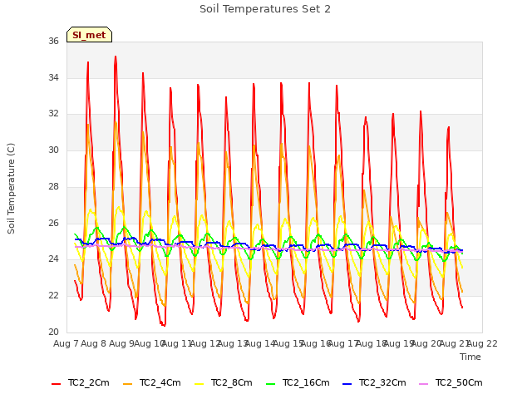Click the y-axis tick label 22

[53, 296]
